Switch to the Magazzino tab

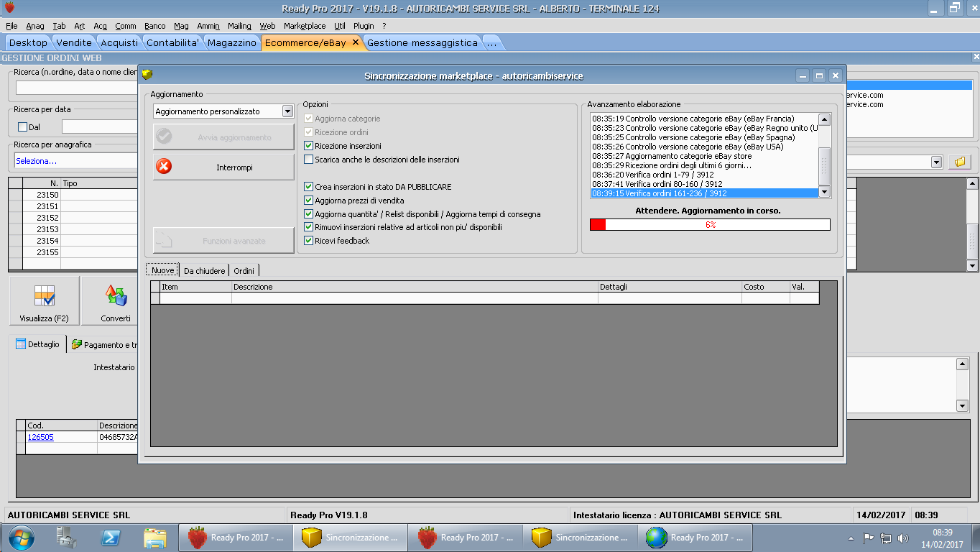pyautogui.click(x=232, y=42)
